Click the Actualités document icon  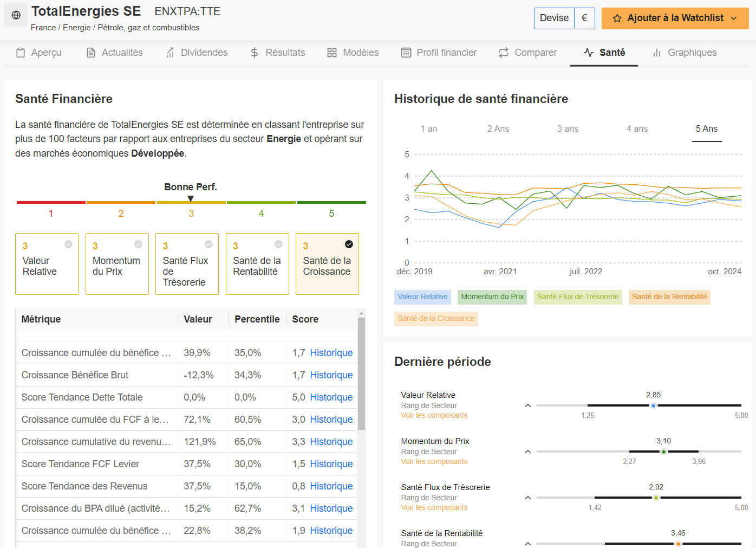(x=91, y=53)
